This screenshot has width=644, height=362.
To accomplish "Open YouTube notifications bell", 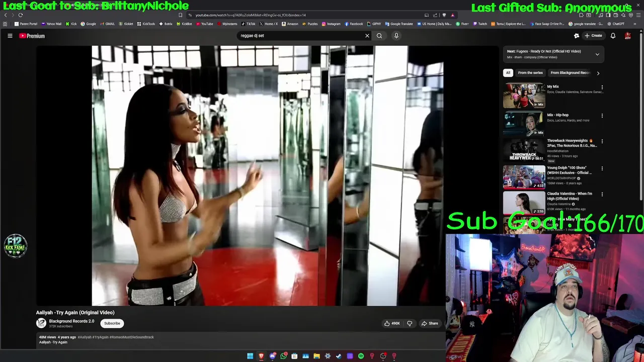I will tap(613, 36).
